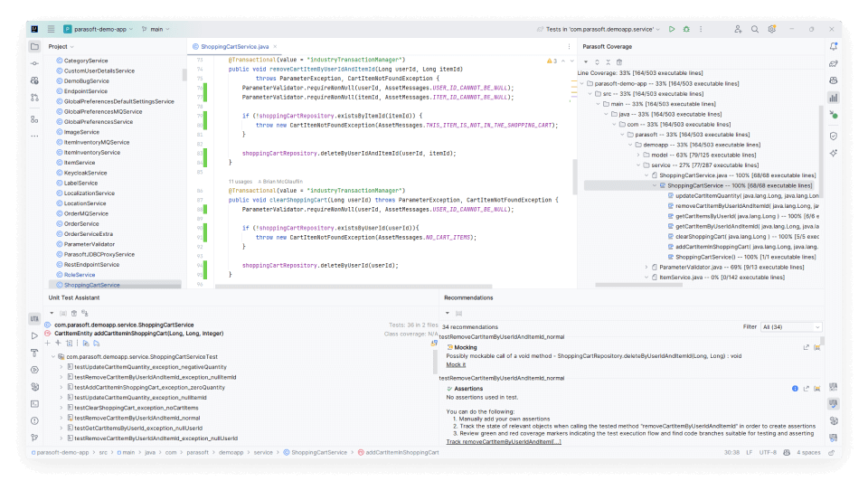Image resolution: width=868 pixels, height=490 pixels.
Task: Click the info icon beside Assertions
Action: pos(795,389)
